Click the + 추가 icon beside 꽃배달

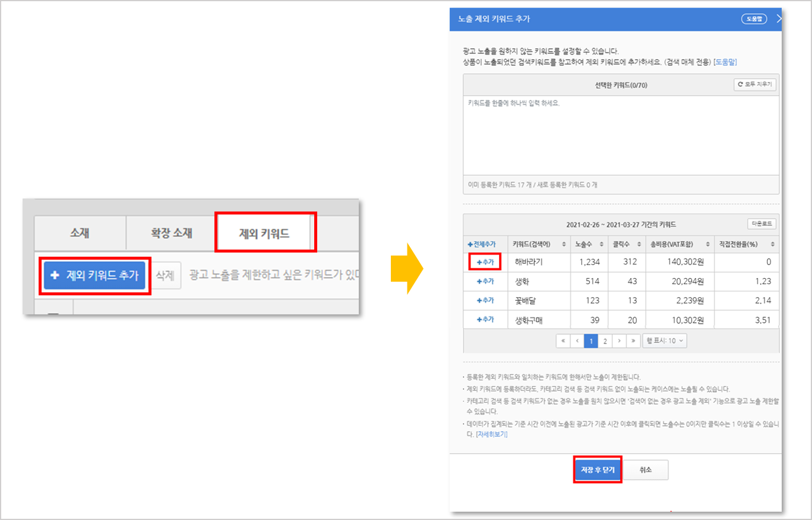point(485,301)
